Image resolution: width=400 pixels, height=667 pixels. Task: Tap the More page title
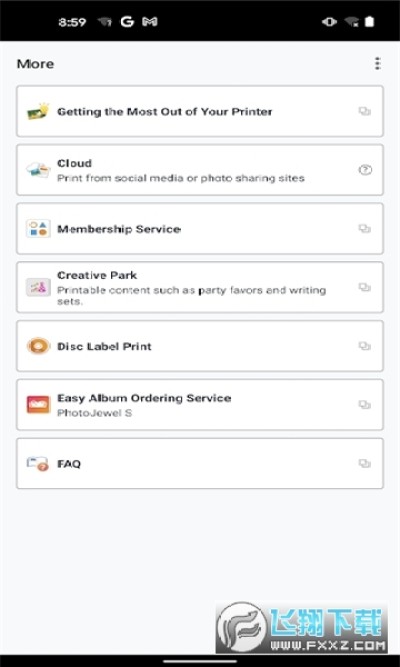pos(35,64)
